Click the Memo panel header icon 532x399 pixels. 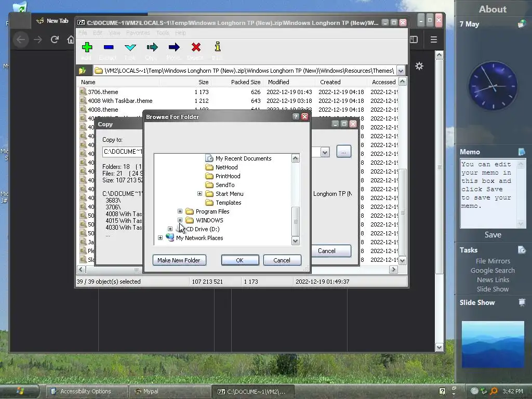tap(522, 152)
